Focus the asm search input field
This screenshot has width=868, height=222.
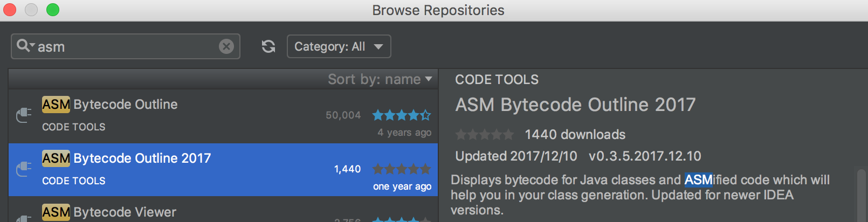pyautogui.click(x=127, y=47)
